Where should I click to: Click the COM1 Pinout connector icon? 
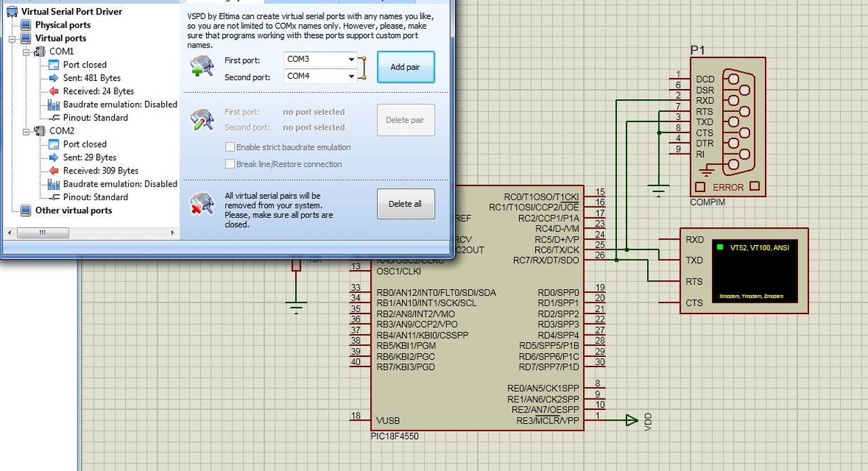click(54, 117)
